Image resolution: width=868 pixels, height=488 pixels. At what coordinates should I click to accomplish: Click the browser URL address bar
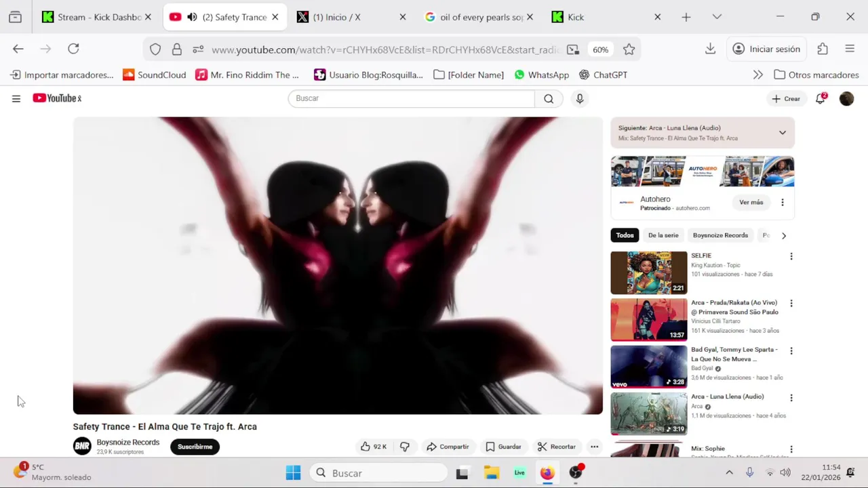[384, 49]
